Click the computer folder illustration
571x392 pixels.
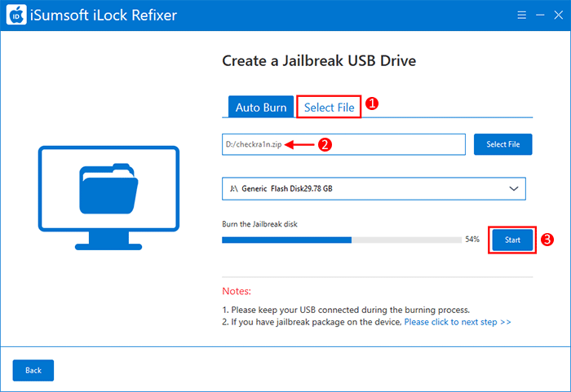click(108, 198)
